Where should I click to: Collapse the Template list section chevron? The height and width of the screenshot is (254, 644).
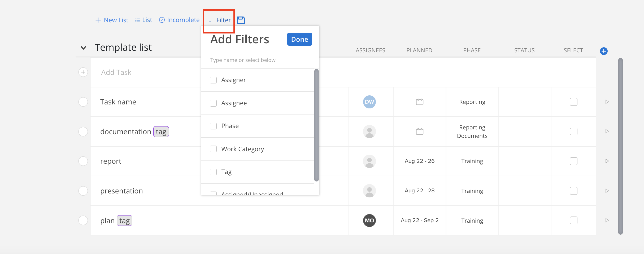(x=83, y=48)
